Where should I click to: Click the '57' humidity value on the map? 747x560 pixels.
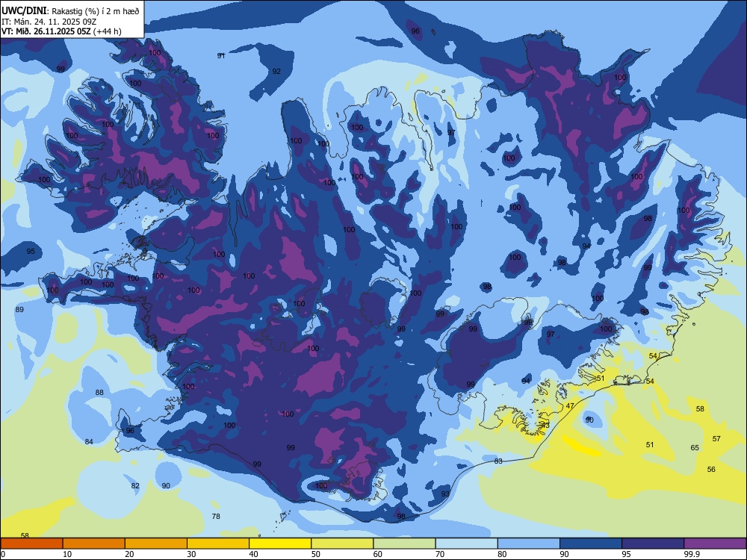click(x=716, y=438)
